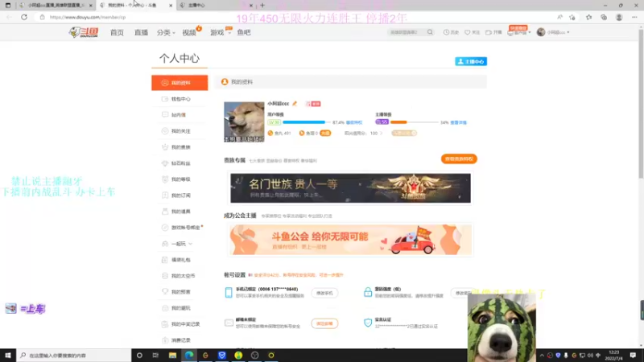Open Microsoft Edge in the taskbar
Viewport: 644px width, 362px height.
(189, 355)
